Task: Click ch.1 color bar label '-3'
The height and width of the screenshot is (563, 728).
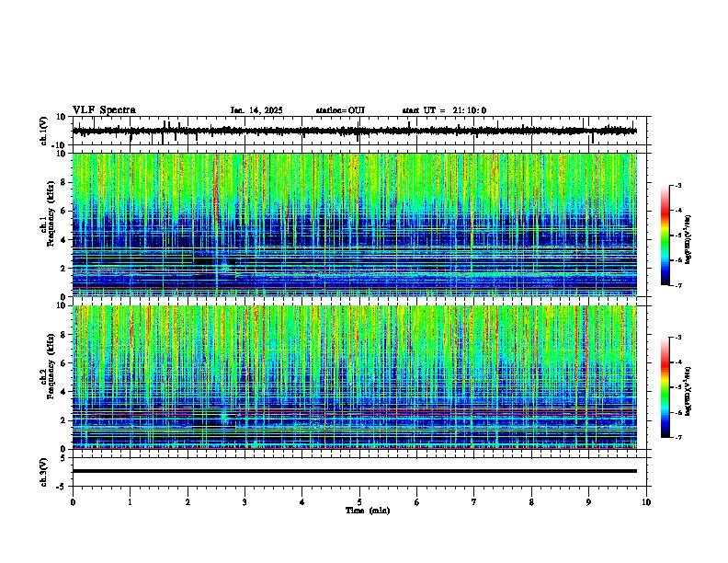Action: (x=678, y=185)
